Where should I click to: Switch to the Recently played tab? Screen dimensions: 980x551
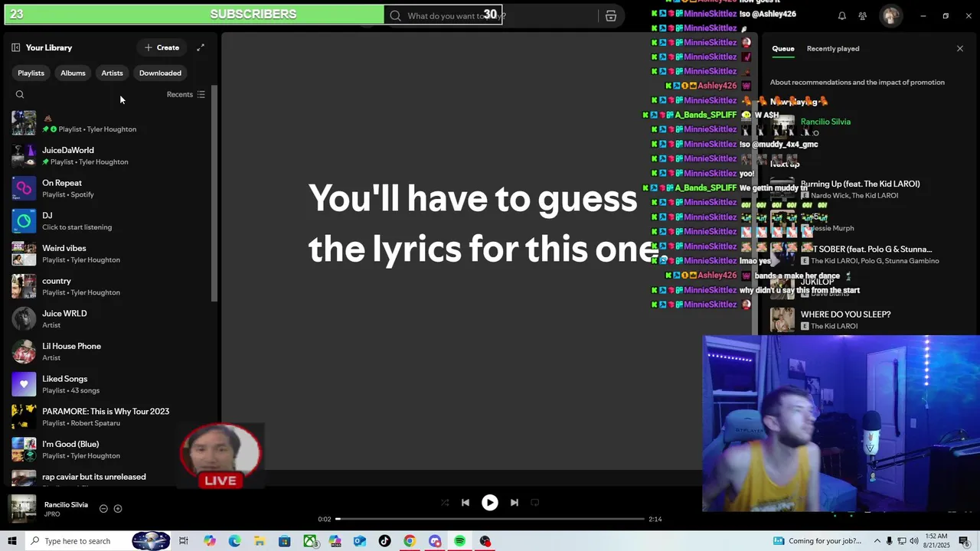click(833, 48)
